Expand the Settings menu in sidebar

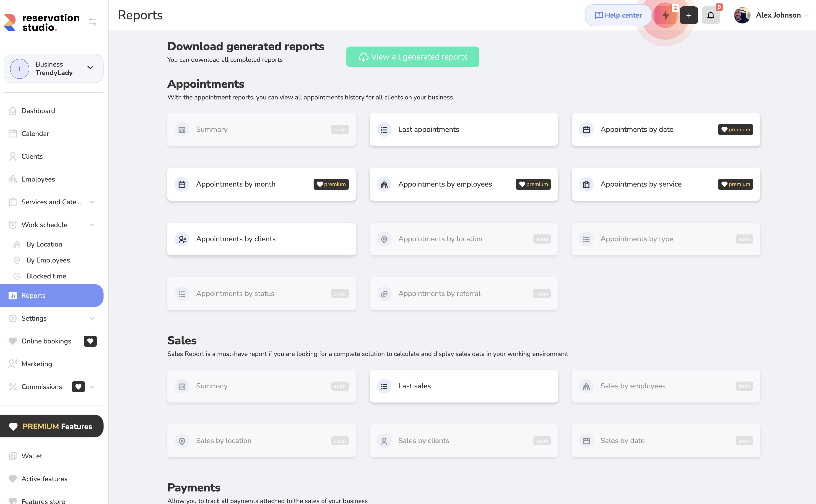(92, 318)
